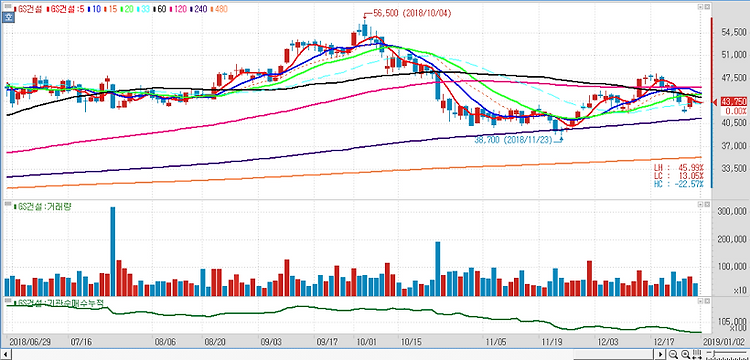This screenshot has height=360, width=750.
Task: Click the LH : 45.99% statistic
Action: [678, 168]
